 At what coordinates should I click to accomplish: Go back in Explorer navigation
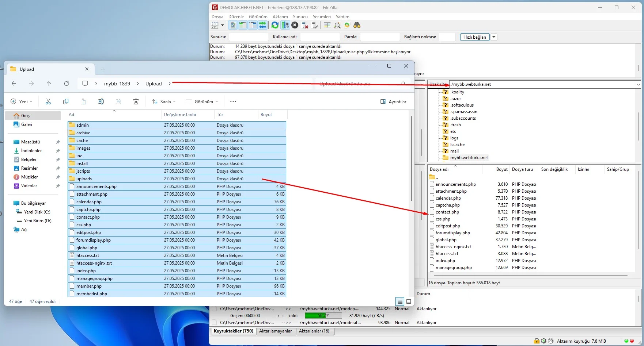point(14,84)
